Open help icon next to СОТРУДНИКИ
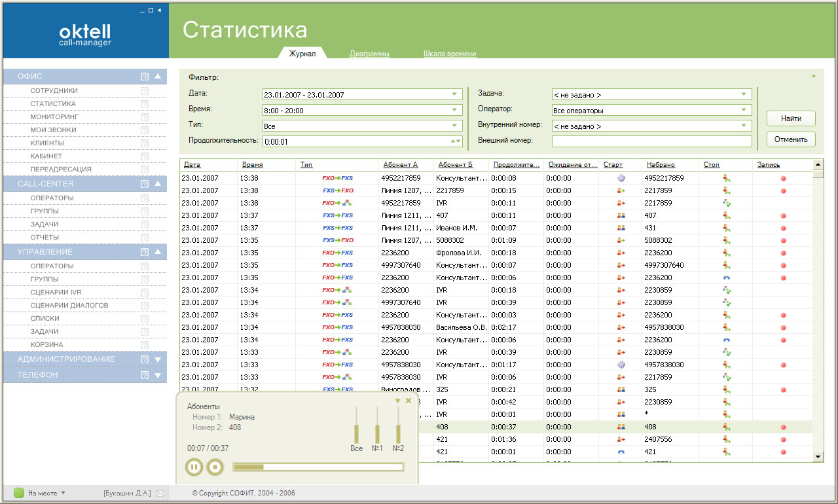 coord(145,91)
